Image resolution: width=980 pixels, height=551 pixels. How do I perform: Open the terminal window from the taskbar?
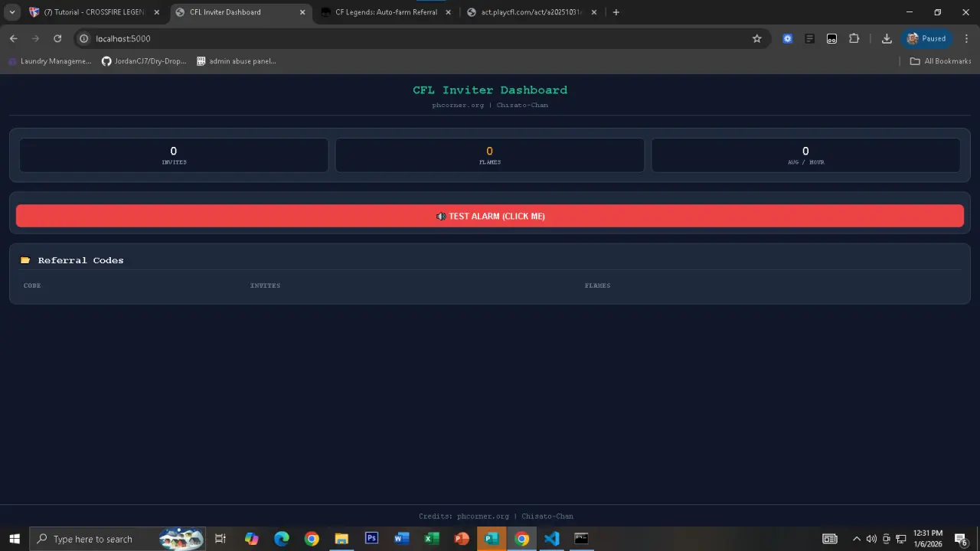582,539
